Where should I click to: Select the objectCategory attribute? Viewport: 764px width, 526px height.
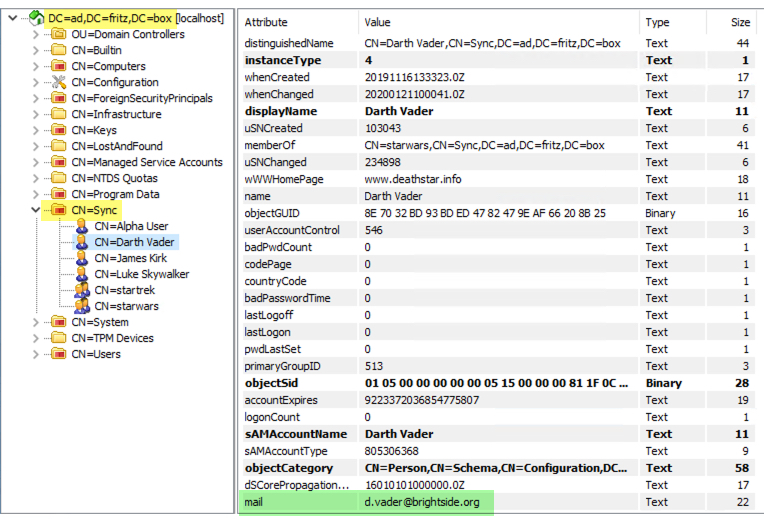click(288, 468)
